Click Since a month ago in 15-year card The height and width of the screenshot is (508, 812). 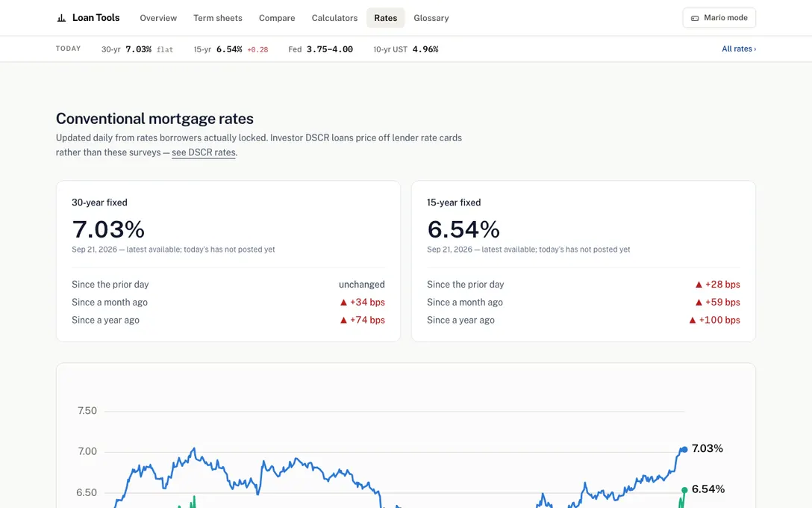coord(464,303)
